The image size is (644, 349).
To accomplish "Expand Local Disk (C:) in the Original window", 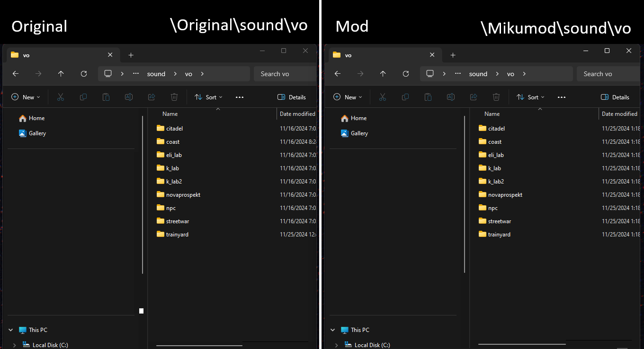I will [x=15, y=345].
